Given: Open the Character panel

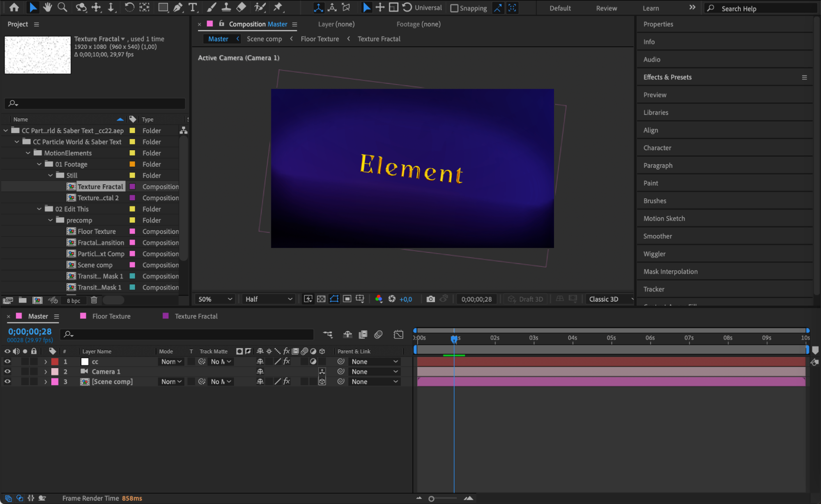Looking at the screenshot, I should pyautogui.click(x=657, y=148).
